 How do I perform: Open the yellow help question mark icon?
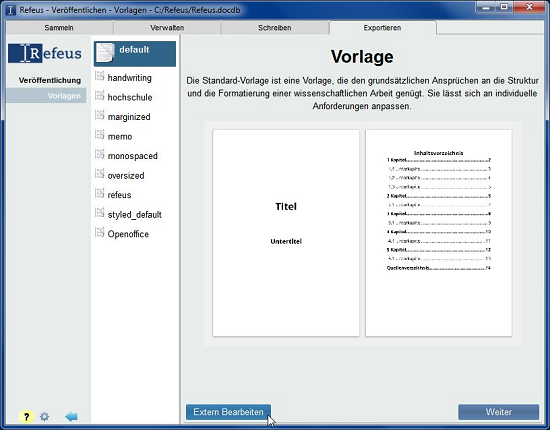[x=26, y=417]
